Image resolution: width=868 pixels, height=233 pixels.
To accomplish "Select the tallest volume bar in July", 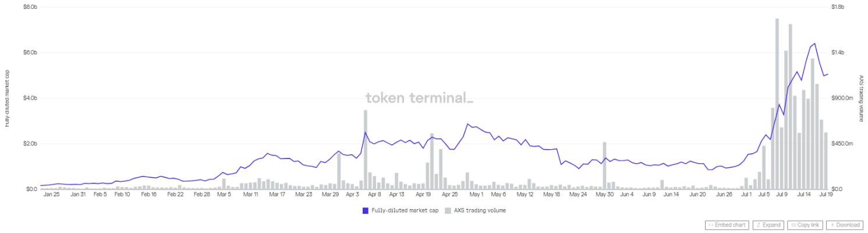I will (x=777, y=105).
